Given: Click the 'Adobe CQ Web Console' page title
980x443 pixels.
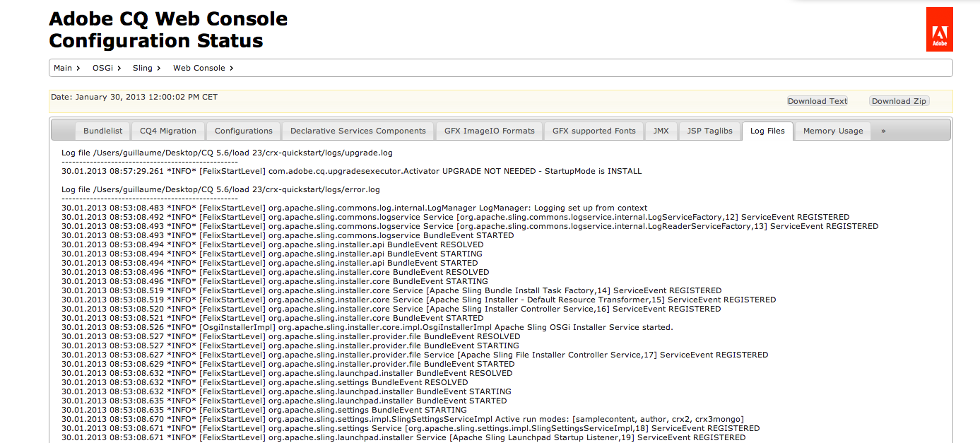Looking at the screenshot, I should pos(168,18).
